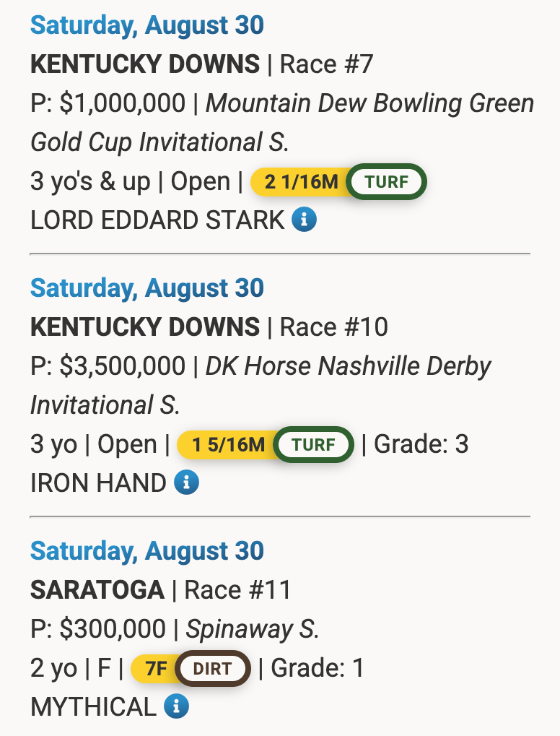Click the SARATOGA track name
The image size is (560, 736).
click(97, 590)
